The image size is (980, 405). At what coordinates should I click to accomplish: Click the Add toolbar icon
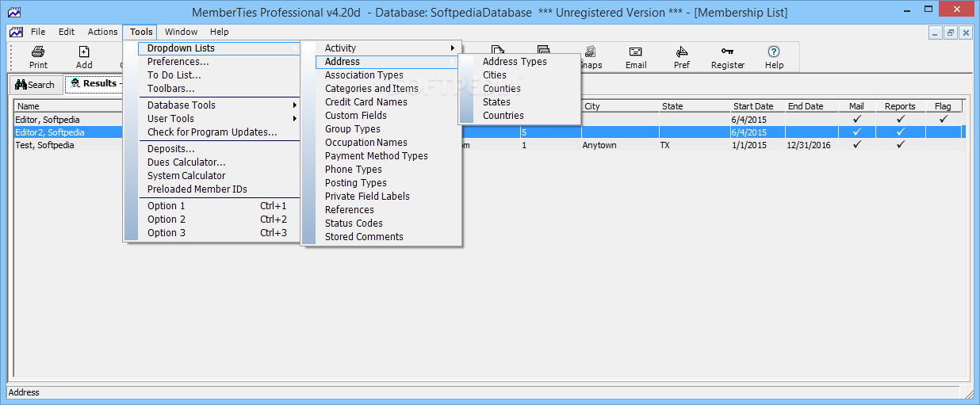pyautogui.click(x=84, y=52)
